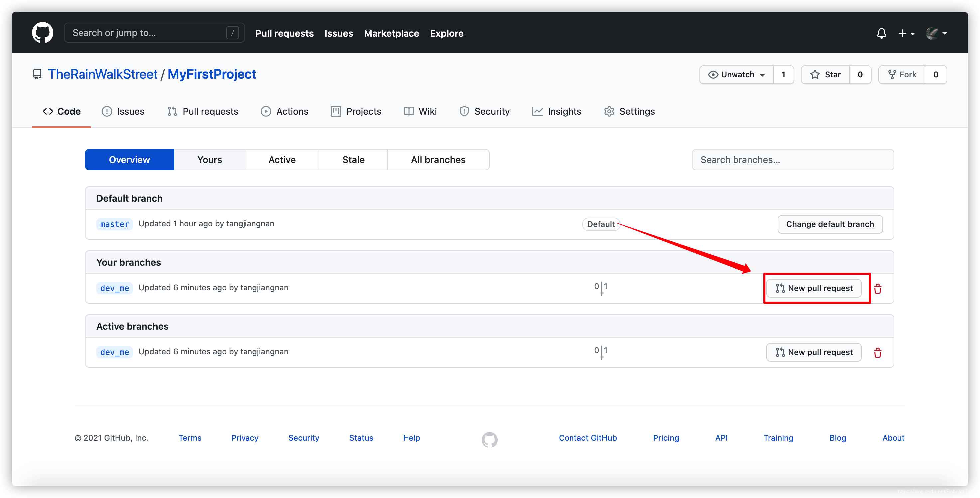Click the Default badge on master
Screen dimensions: 980x498
tap(601, 224)
